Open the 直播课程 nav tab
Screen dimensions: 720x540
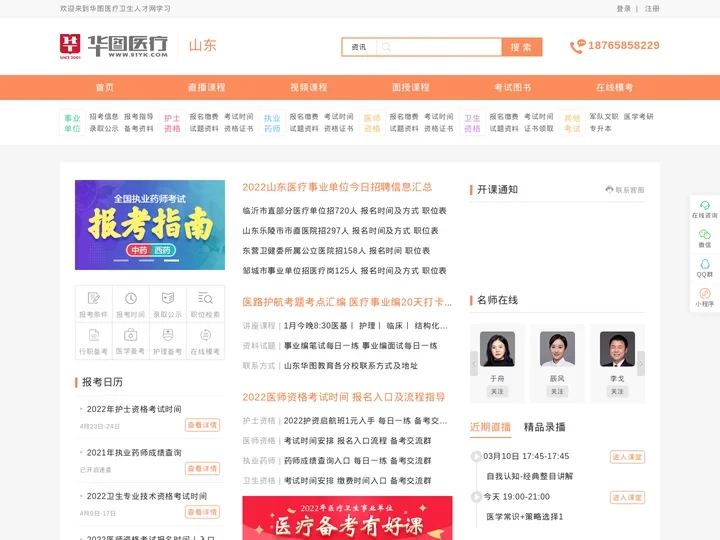pyautogui.click(x=207, y=87)
